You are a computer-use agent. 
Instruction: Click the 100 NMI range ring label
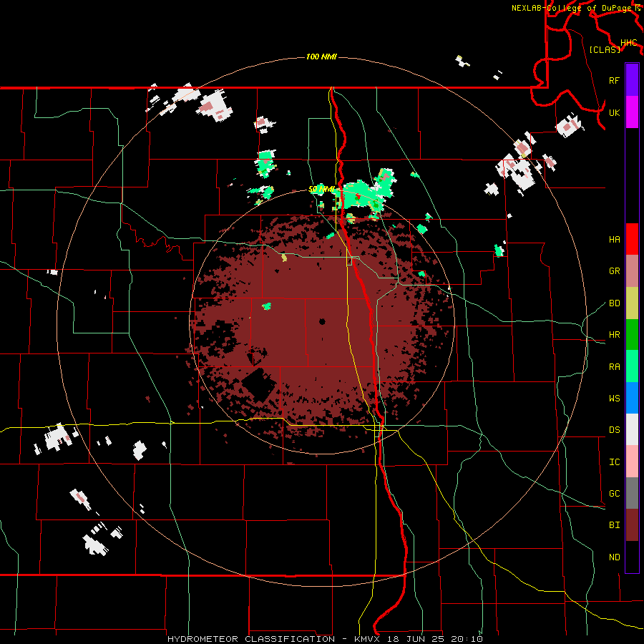(x=321, y=57)
